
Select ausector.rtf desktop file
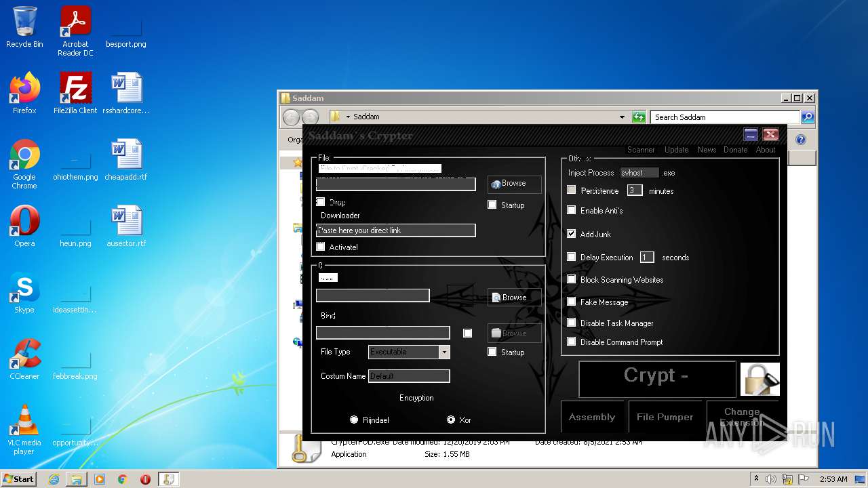click(126, 226)
